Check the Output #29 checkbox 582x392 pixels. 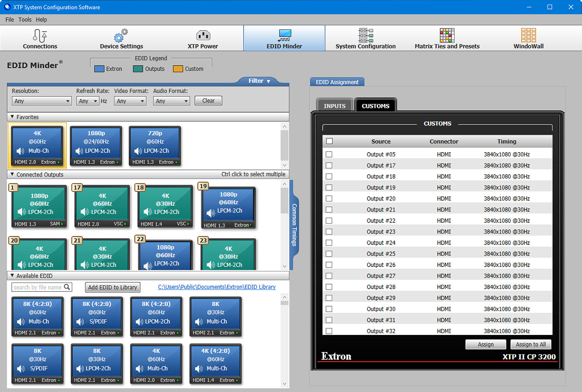(x=329, y=298)
